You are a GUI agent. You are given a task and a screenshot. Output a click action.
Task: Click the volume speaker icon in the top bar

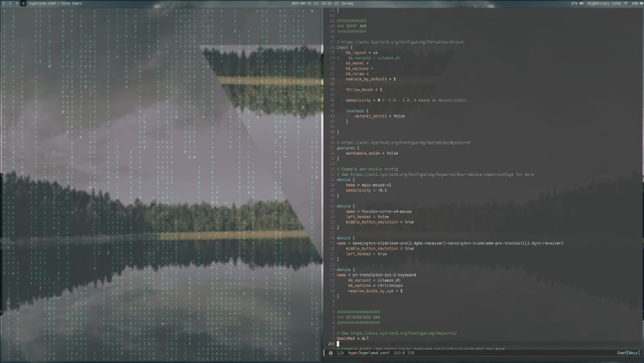tap(582, 3)
